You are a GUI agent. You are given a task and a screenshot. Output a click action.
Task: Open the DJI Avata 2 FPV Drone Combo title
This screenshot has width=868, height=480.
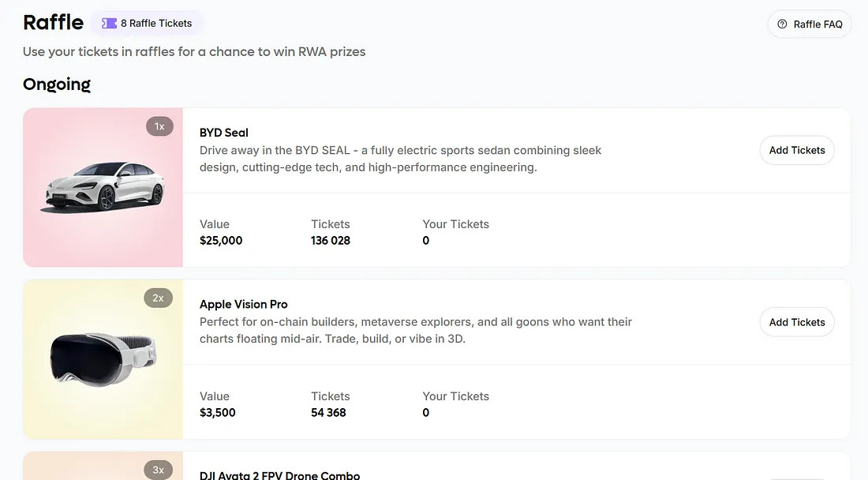(x=279, y=475)
